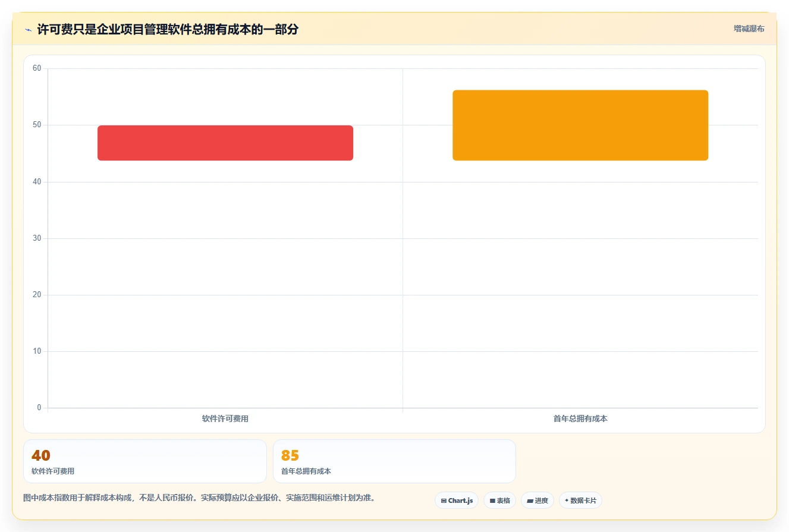Screen dimensions: 789x532
Task: Click the lightning icon before the title
Action: pos(28,30)
